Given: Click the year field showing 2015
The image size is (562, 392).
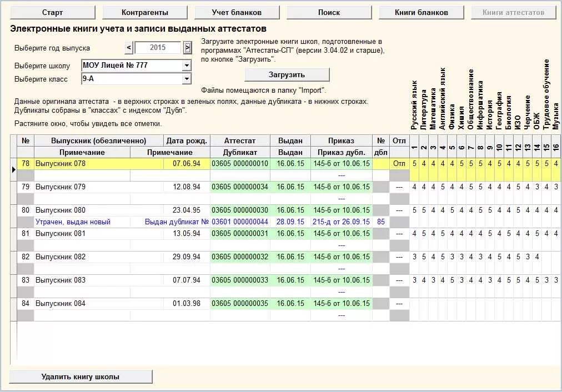Looking at the screenshot, I should 158,48.
